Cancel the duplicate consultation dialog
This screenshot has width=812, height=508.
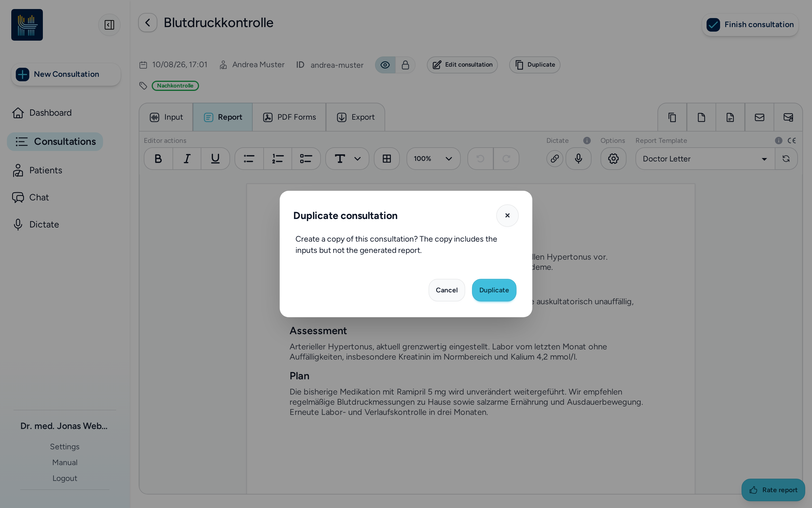click(447, 290)
